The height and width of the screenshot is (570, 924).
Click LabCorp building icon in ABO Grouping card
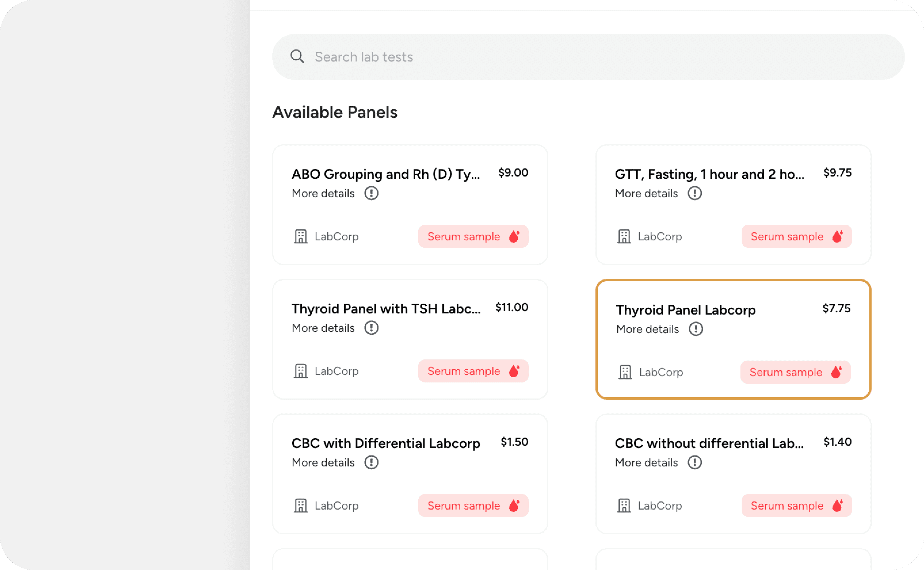(301, 237)
